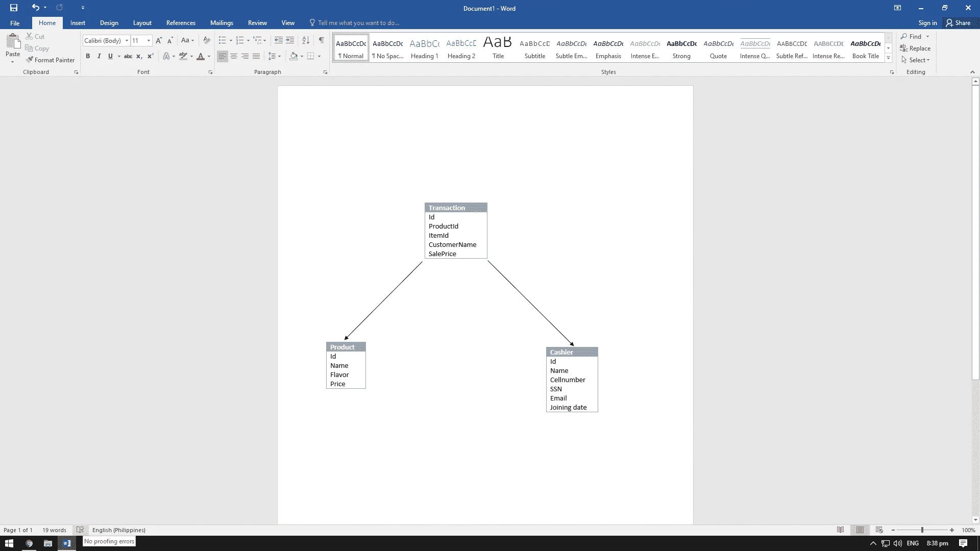Toggle show paragraph marks
This screenshot has width=980, height=551.
coord(322,40)
